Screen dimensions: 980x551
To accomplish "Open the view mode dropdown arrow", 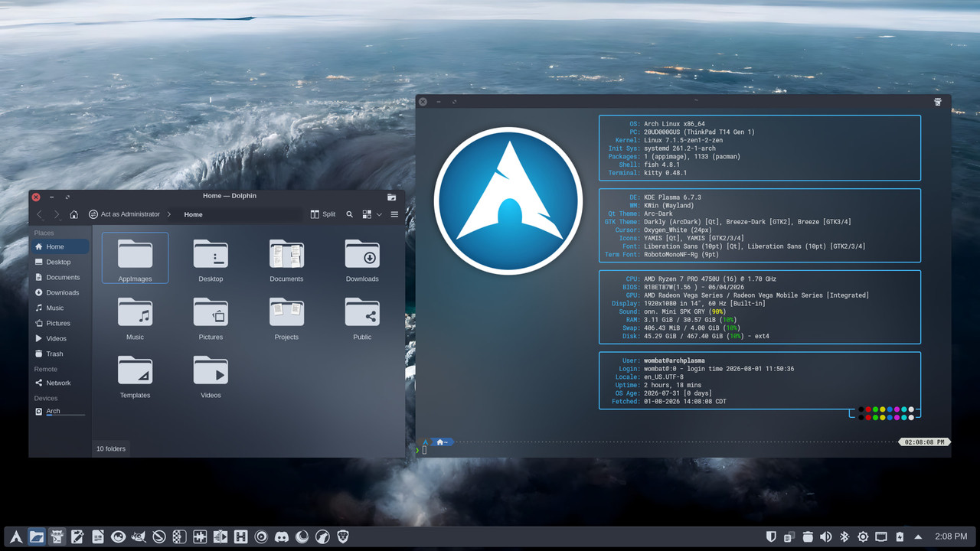I will [379, 214].
